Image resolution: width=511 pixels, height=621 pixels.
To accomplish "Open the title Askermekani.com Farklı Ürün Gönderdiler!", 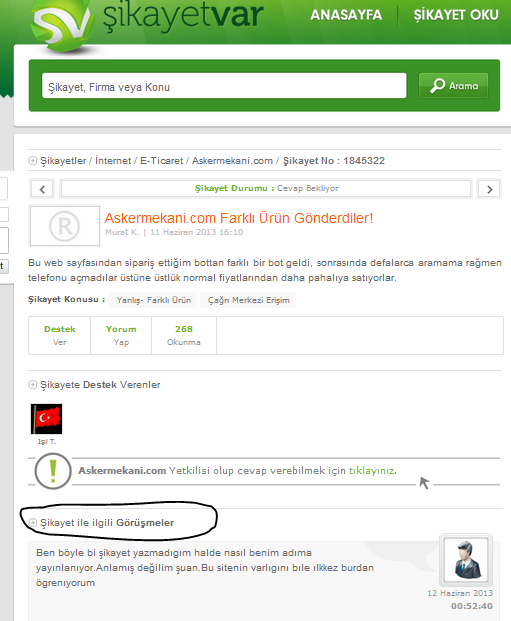I will (x=239, y=218).
